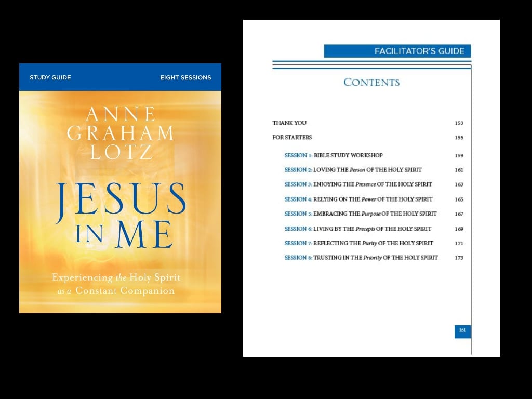Open Session 4: Relying on the Power entry
The width and height of the screenshot is (532, 399).
click(x=358, y=199)
